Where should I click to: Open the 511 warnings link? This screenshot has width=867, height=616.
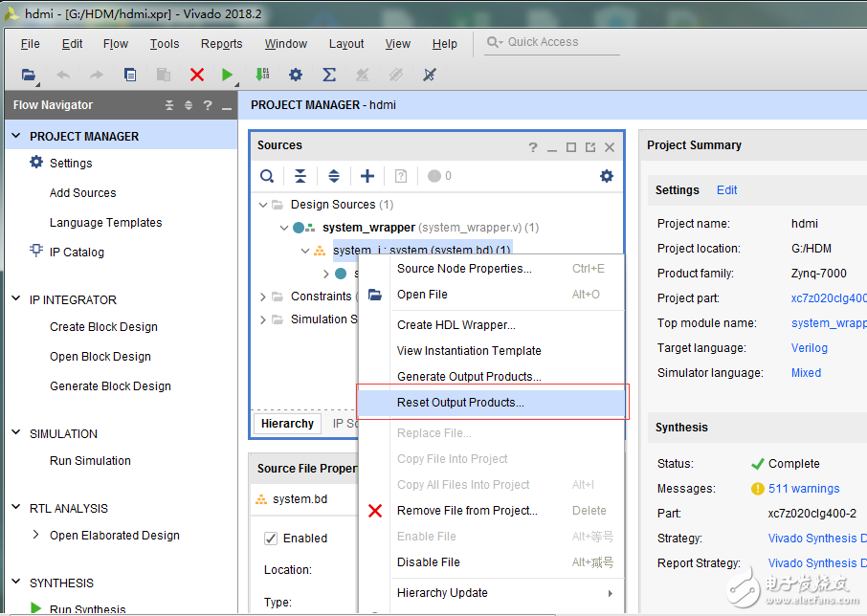coord(804,489)
